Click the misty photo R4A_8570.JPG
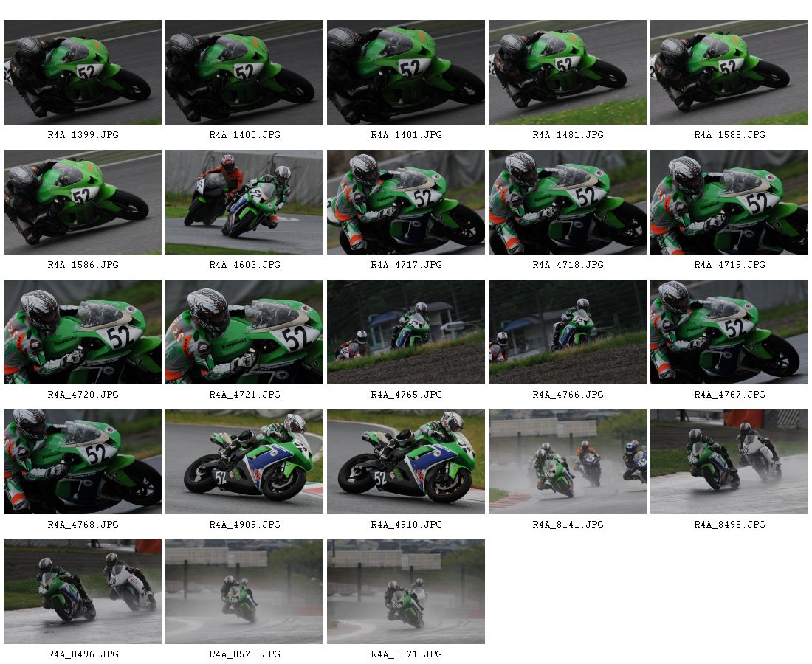The height and width of the screenshot is (664, 812). pos(244,592)
